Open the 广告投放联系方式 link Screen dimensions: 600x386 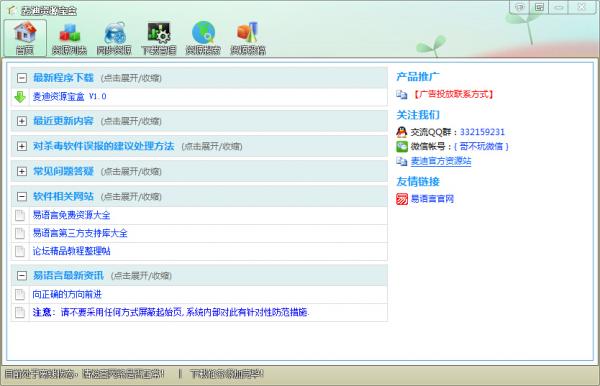(454, 94)
